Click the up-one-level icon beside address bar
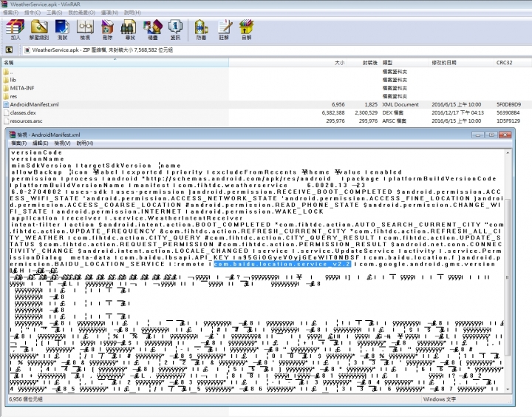This screenshot has height=417, width=532. click(9, 50)
